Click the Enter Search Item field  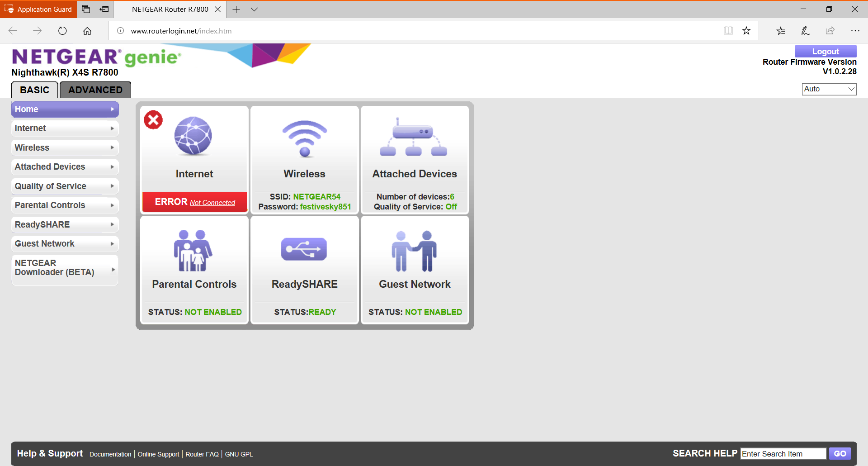783,454
